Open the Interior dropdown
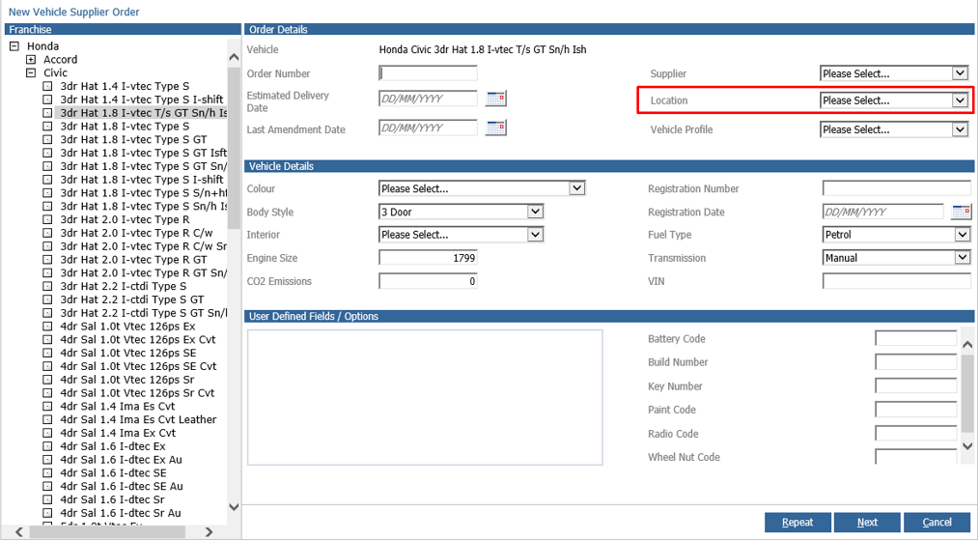Image resolution: width=980 pixels, height=541 pixels. [462, 235]
